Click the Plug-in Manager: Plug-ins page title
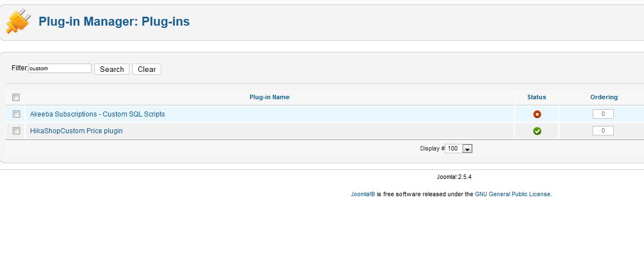Viewport: 644px width, 262px height. tap(114, 22)
